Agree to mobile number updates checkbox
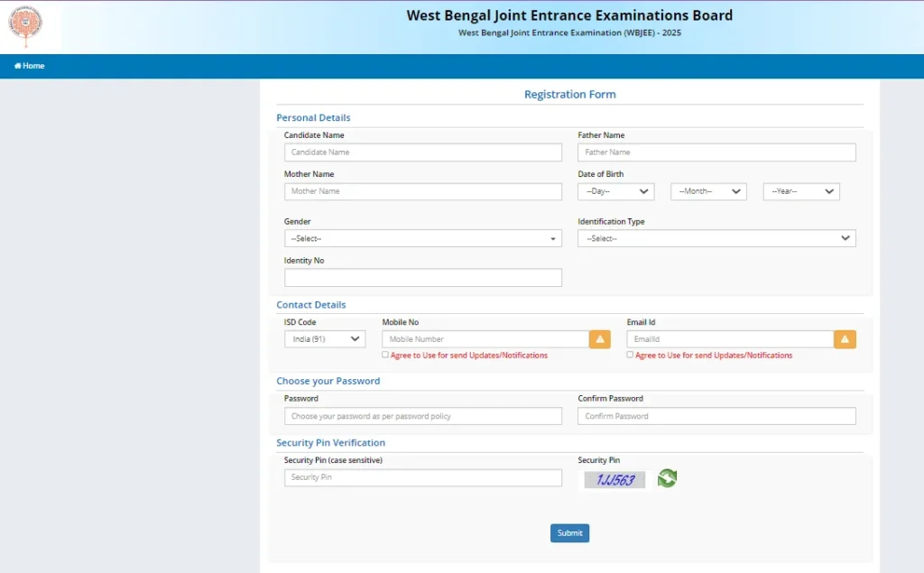924x573 pixels. pyautogui.click(x=385, y=355)
